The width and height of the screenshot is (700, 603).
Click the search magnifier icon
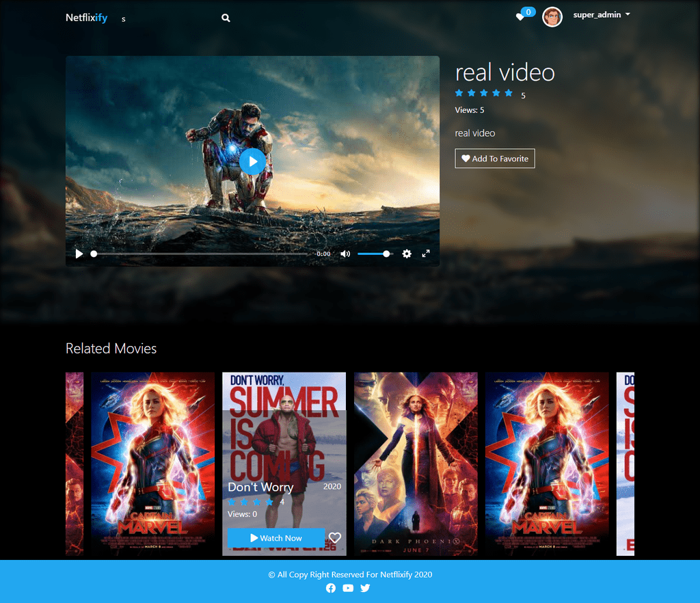(226, 18)
